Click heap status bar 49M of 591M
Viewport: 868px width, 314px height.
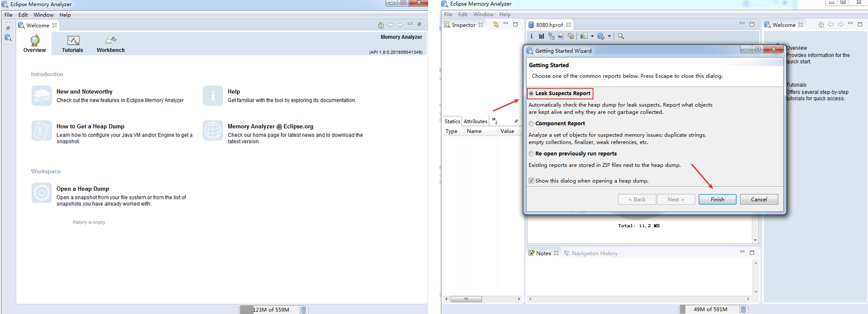710,309
